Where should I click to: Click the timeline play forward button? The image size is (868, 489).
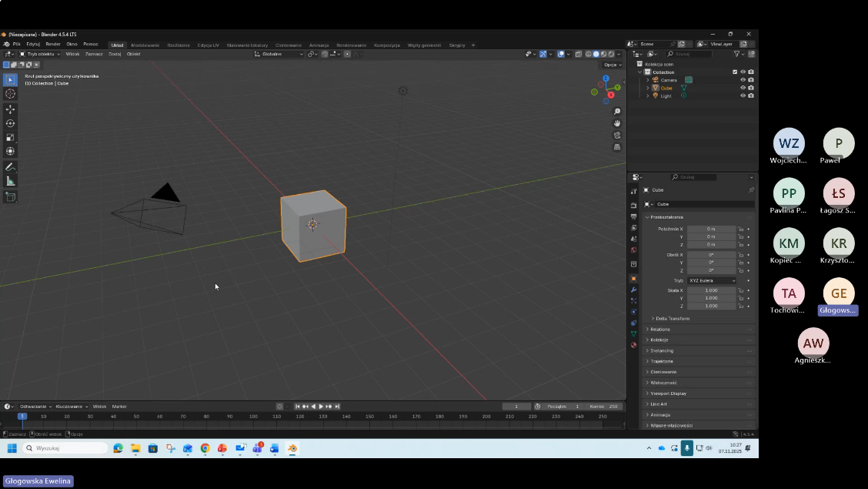(321, 407)
